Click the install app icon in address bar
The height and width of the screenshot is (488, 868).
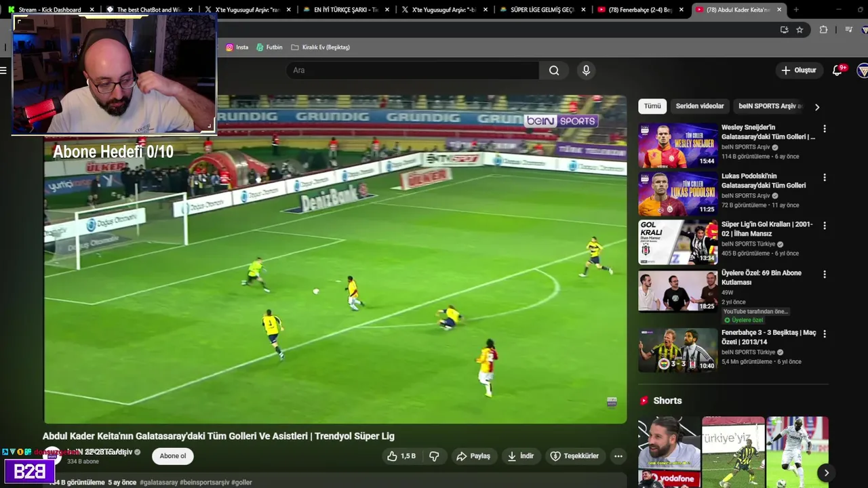784,30
